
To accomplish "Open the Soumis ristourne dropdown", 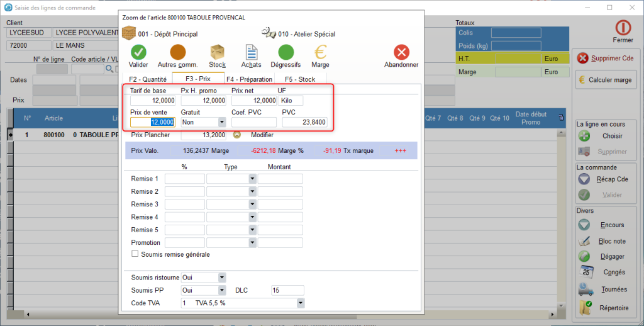I will pos(221,278).
